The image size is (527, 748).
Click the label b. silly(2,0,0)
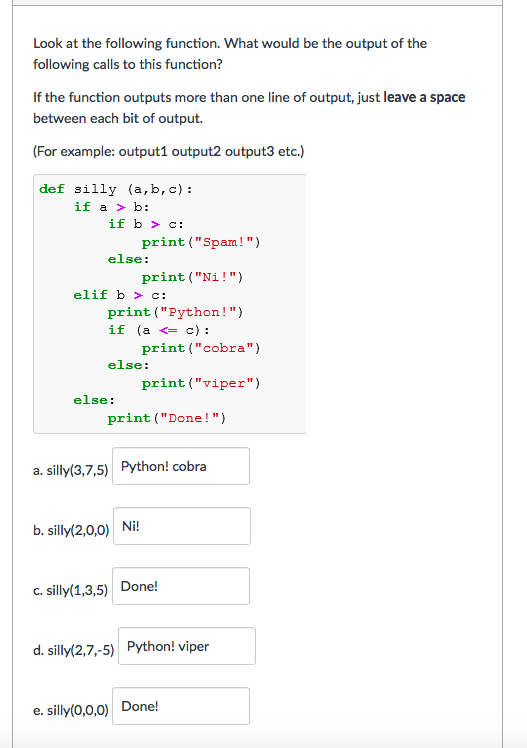(71, 530)
